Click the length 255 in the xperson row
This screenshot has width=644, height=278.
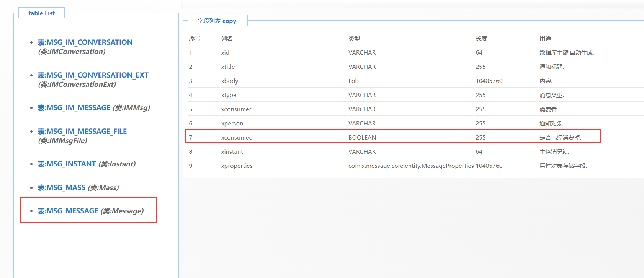click(481, 124)
